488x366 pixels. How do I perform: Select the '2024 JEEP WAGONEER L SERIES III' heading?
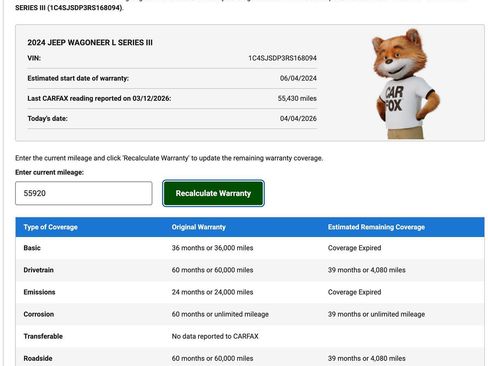tap(90, 43)
